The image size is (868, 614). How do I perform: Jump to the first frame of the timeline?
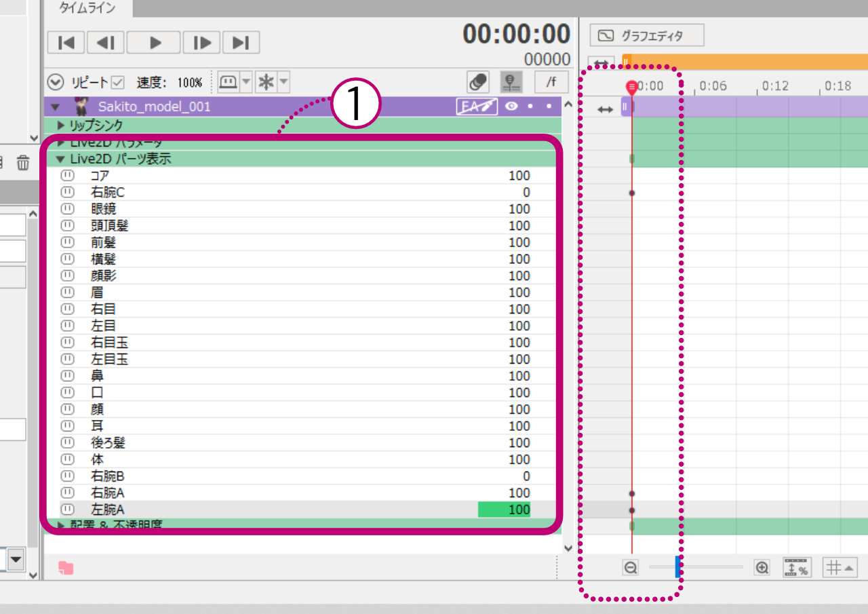coord(66,43)
